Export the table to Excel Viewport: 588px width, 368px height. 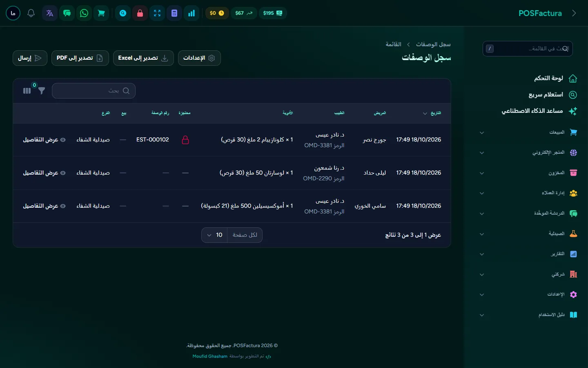[143, 58]
